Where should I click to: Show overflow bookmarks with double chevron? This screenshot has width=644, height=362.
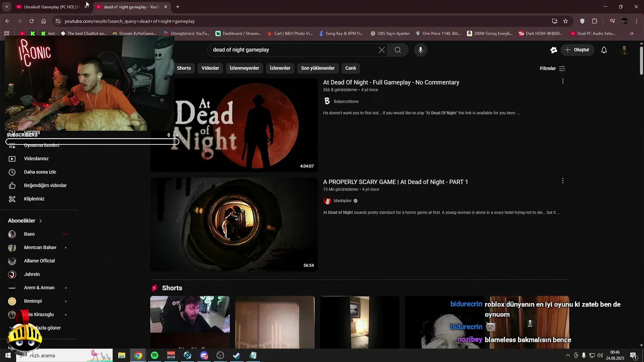pos(632,34)
